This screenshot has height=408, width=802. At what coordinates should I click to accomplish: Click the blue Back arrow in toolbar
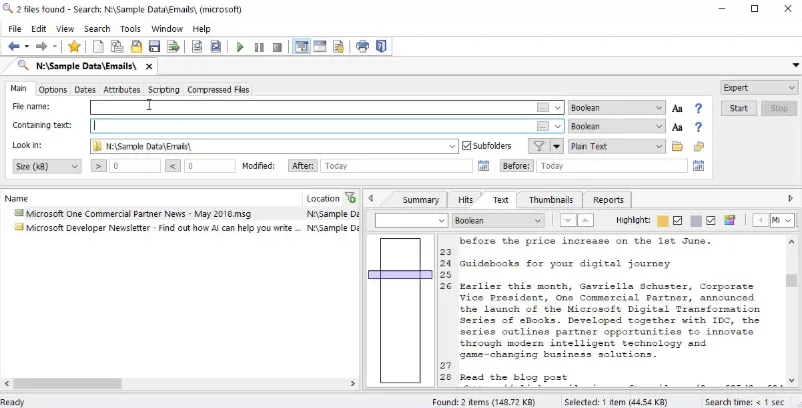(14, 47)
